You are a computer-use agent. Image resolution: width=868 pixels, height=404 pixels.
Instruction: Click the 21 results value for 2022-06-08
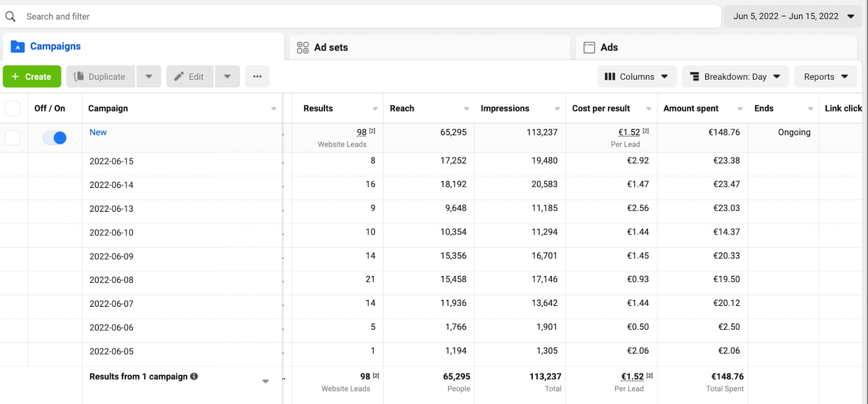[371, 280]
